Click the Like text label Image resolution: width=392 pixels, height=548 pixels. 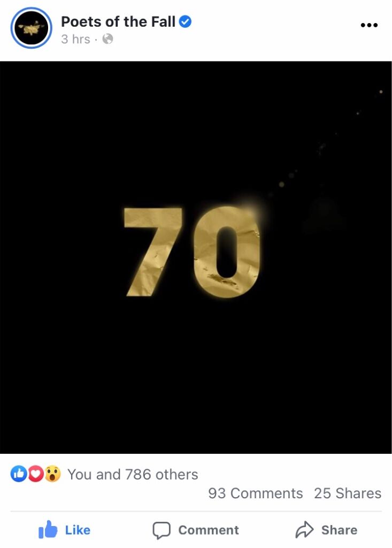point(78,530)
